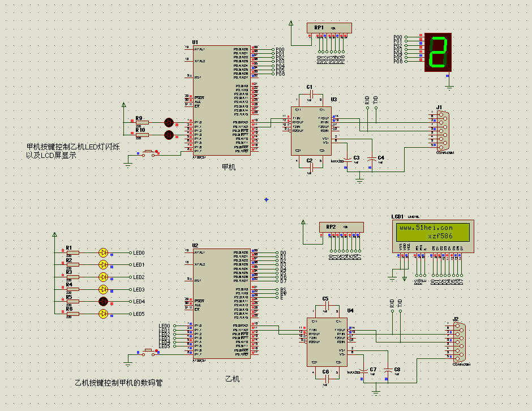Click the unlit LED in the R5 row

click(103, 301)
